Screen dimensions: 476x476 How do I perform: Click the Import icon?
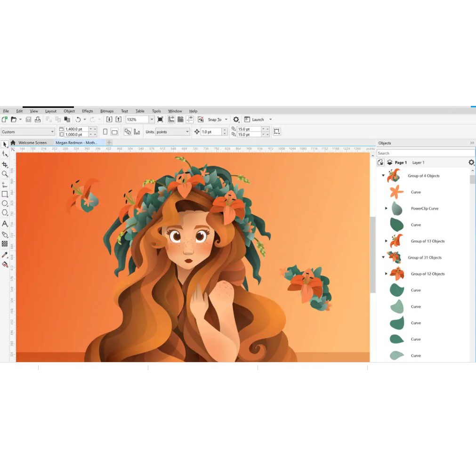[x=109, y=119]
